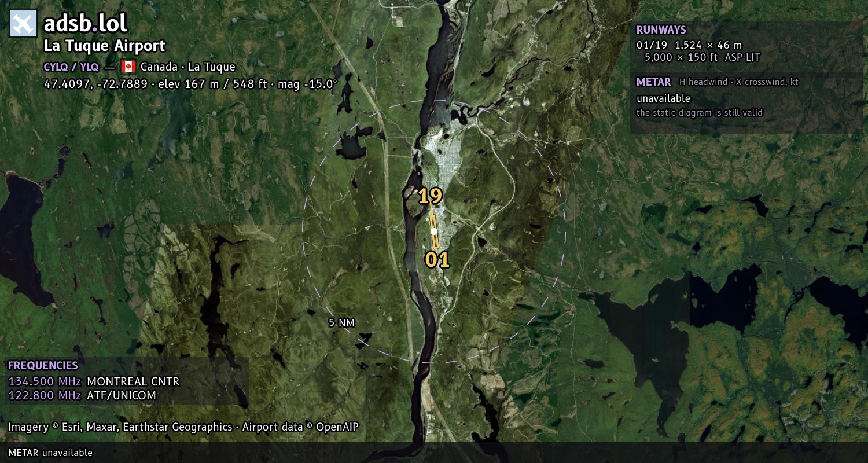Click the "H headwind · X crosswind, kt" legend
This screenshot has width=868, height=463.
click(739, 83)
